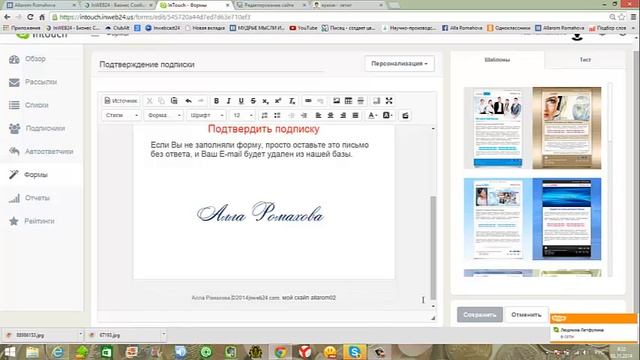640x360 pixels.
Task: Open the text color picker
Action: point(372,116)
